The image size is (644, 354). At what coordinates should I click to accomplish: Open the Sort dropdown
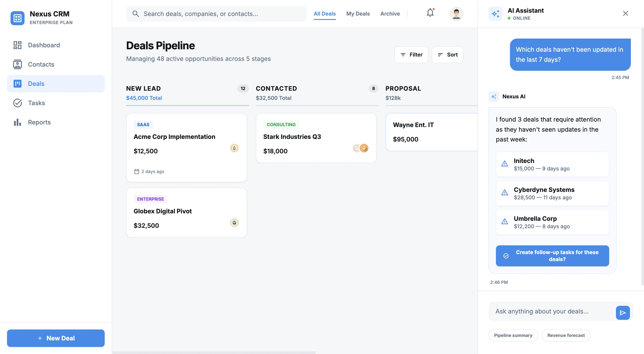point(448,55)
